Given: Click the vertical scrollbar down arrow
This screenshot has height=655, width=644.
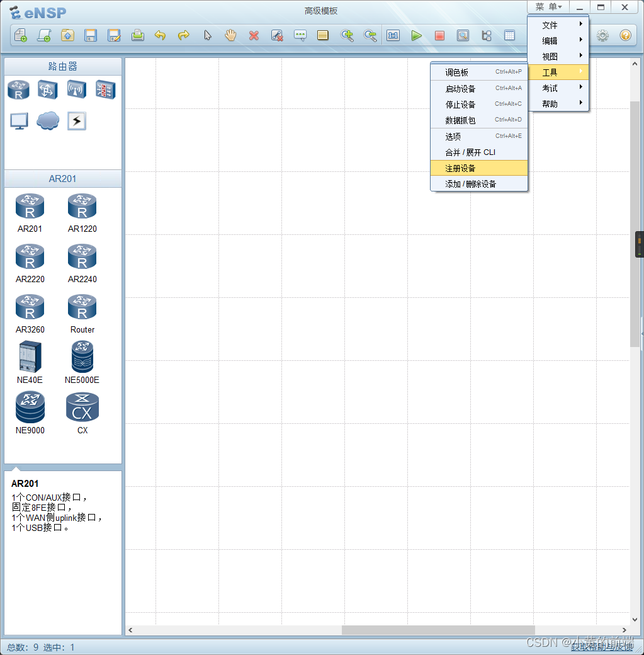Looking at the screenshot, I should click(635, 620).
